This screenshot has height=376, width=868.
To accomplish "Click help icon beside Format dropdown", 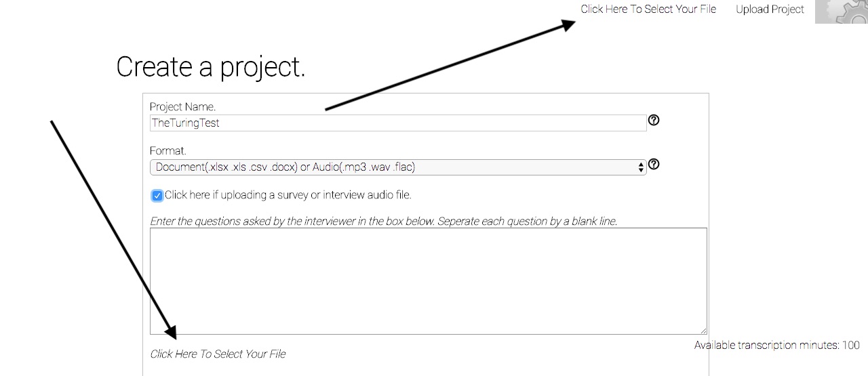I will click(654, 164).
